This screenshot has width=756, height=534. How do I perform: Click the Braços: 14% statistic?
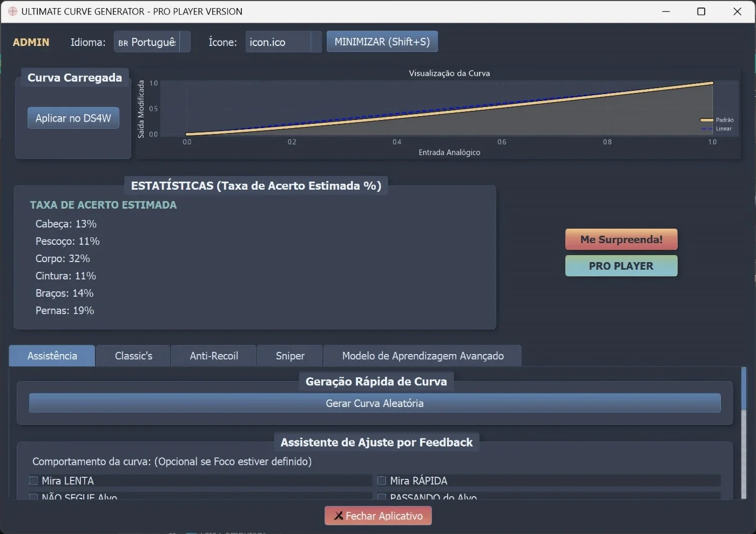tap(64, 293)
